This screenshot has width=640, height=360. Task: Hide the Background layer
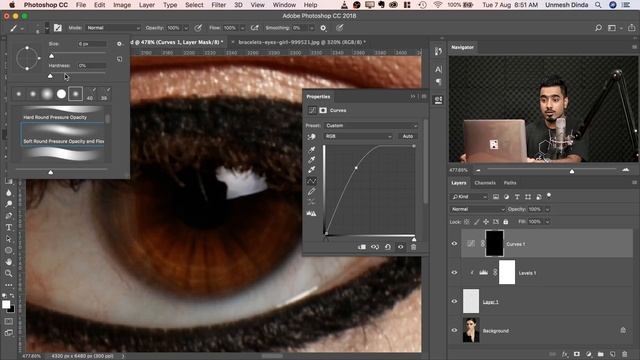pos(454,330)
